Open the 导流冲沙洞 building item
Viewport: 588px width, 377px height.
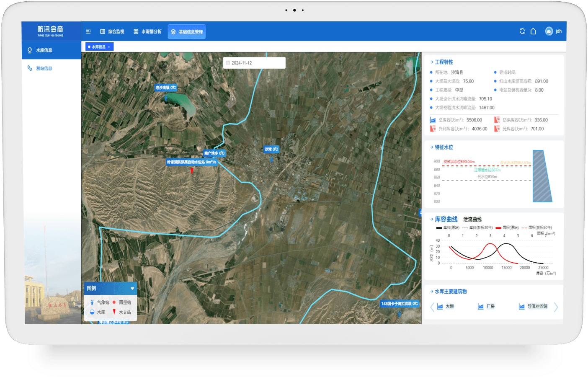533,307
